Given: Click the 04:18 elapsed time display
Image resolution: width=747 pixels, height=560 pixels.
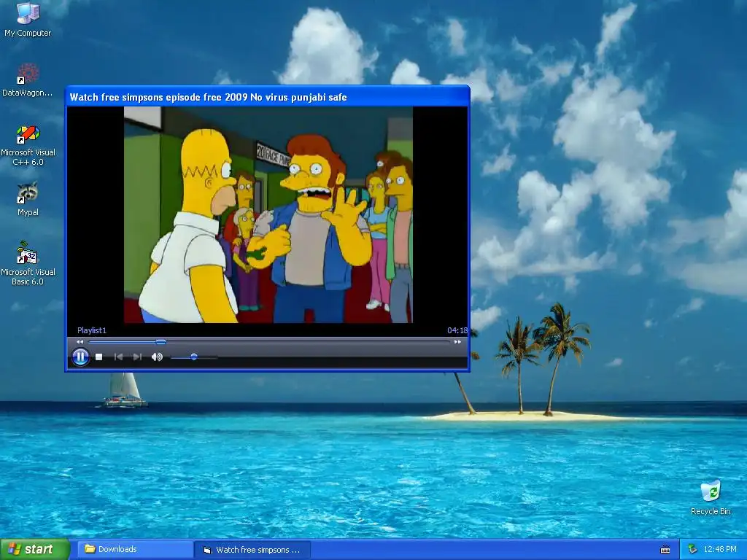Looking at the screenshot, I should pyautogui.click(x=457, y=330).
